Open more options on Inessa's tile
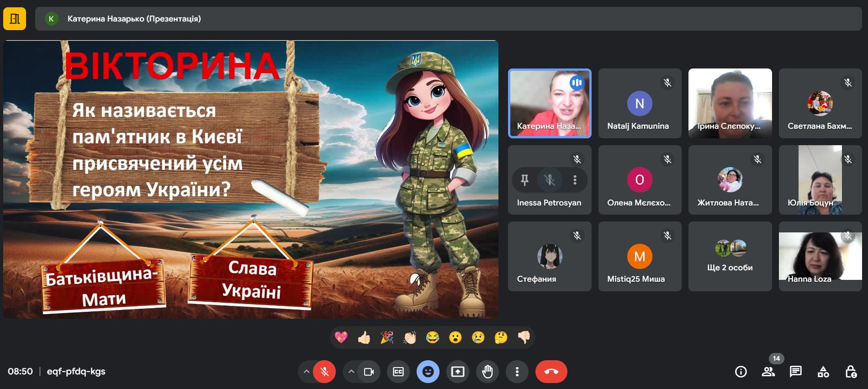Viewport: 868px width, 389px height. pyautogui.click(x=575, y=180)
